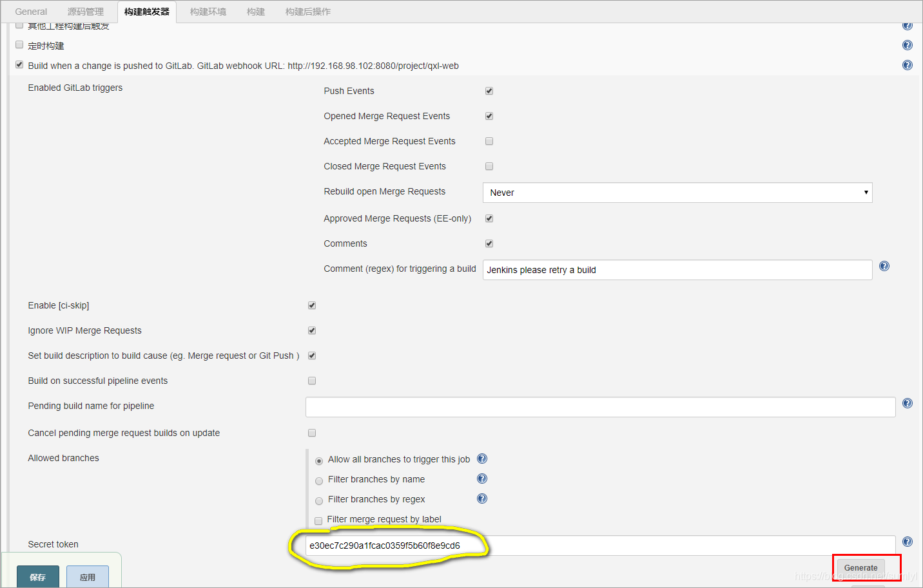
Task: Click the 保存 save button
Action: pos(38,577)
